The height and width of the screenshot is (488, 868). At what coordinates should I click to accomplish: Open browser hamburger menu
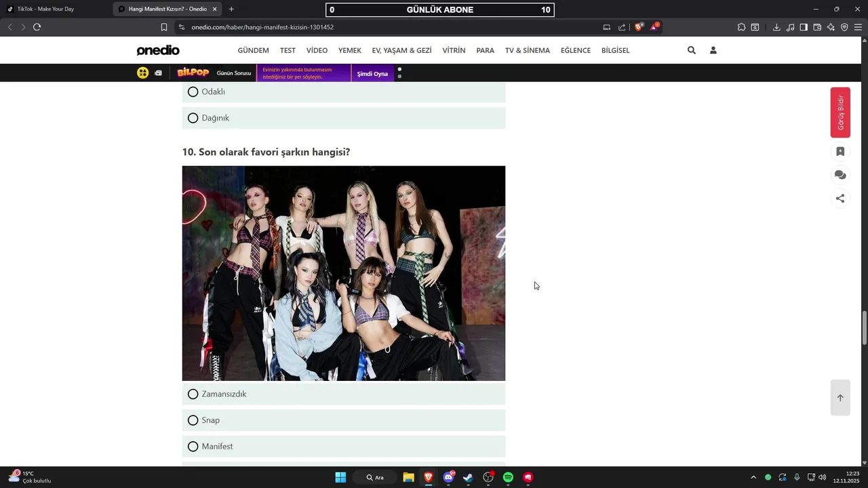858,27
